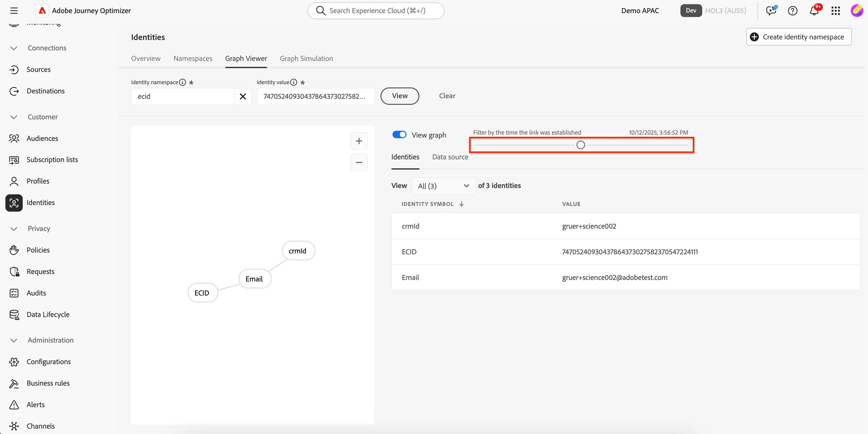Open the All (3) view dropdown
The width and height of the screenshot is (868, 434).
pyautogui.click(x=444, y=186)
